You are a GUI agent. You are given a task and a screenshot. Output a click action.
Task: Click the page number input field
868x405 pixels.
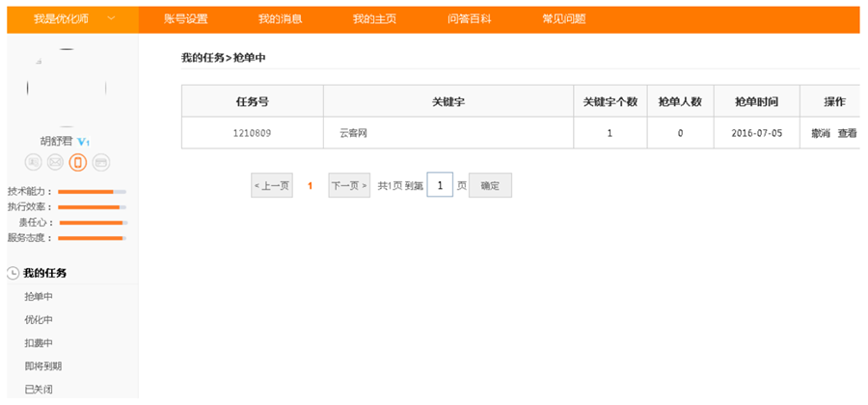point(440,185)
